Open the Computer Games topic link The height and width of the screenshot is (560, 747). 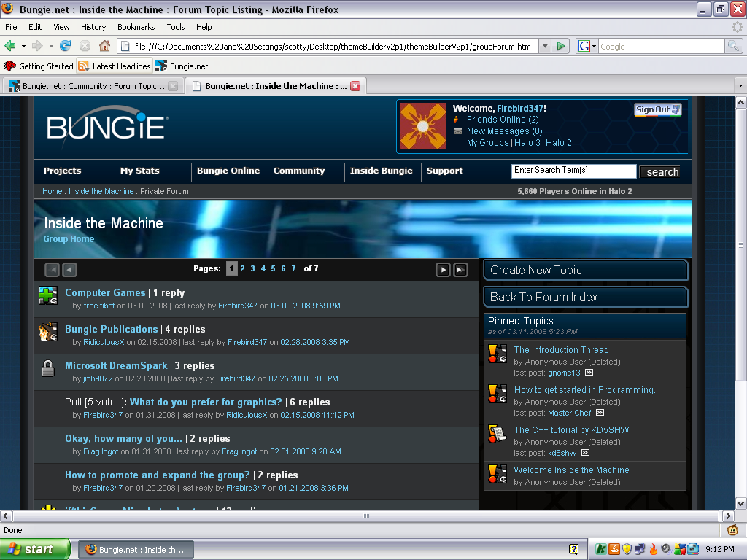(105, 292)
